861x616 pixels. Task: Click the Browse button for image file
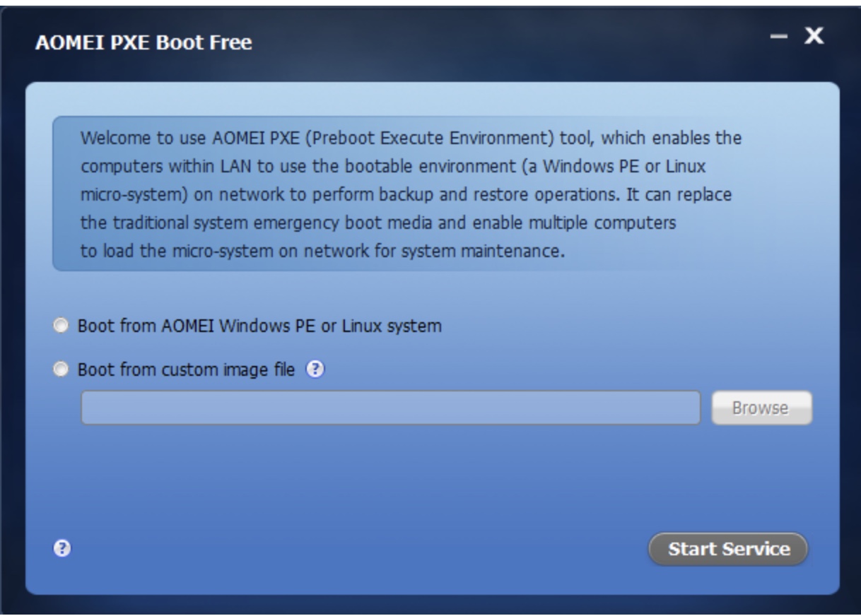pyautogui.click(x=762, y=408)
